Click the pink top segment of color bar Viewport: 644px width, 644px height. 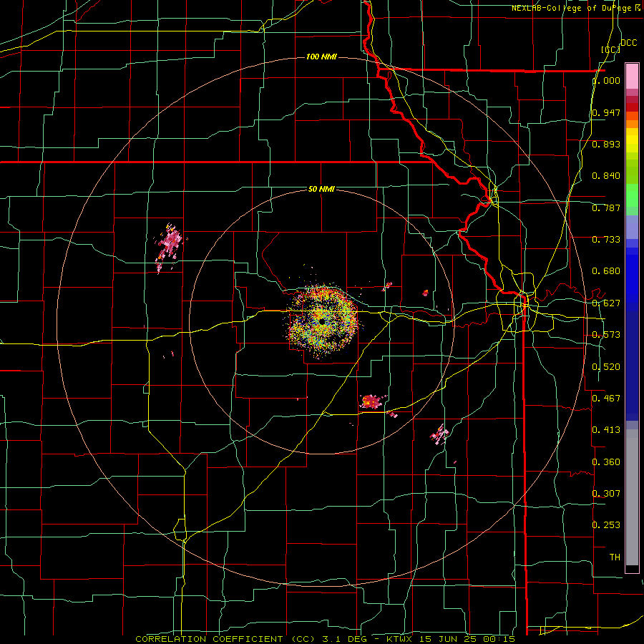coord(632,76)
